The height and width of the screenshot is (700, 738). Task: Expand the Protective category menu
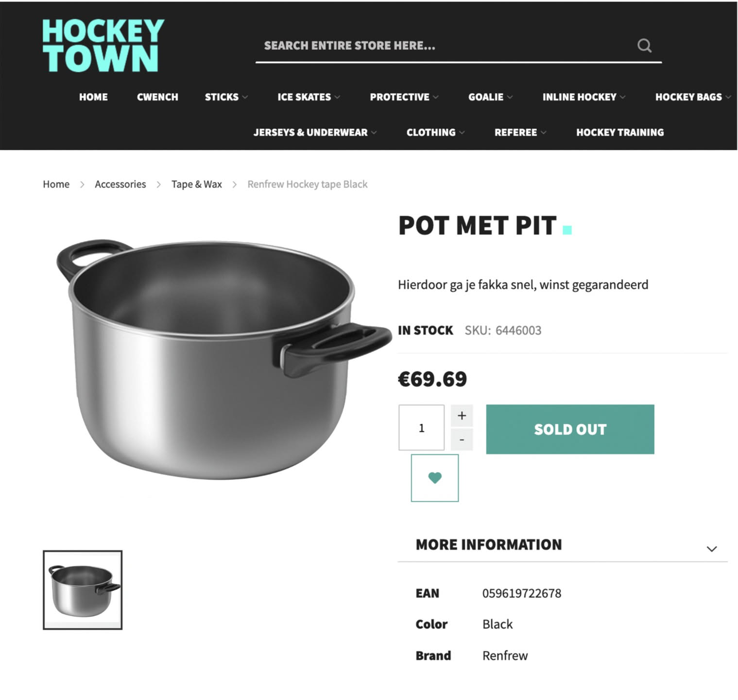click(404, 97)
